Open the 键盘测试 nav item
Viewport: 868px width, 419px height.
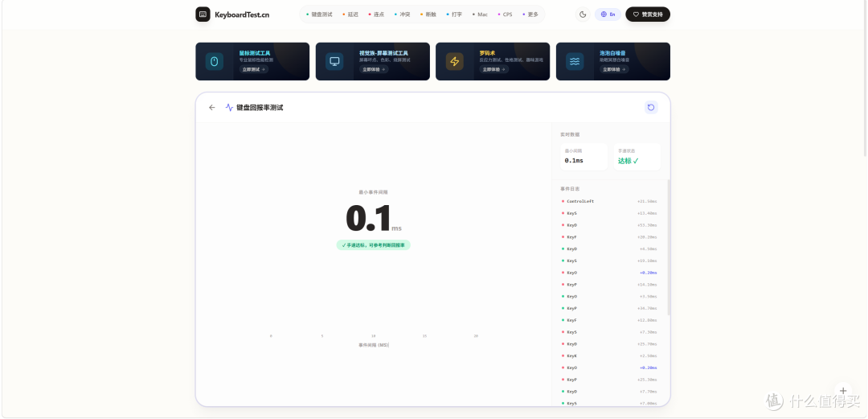tap(319, 14)
